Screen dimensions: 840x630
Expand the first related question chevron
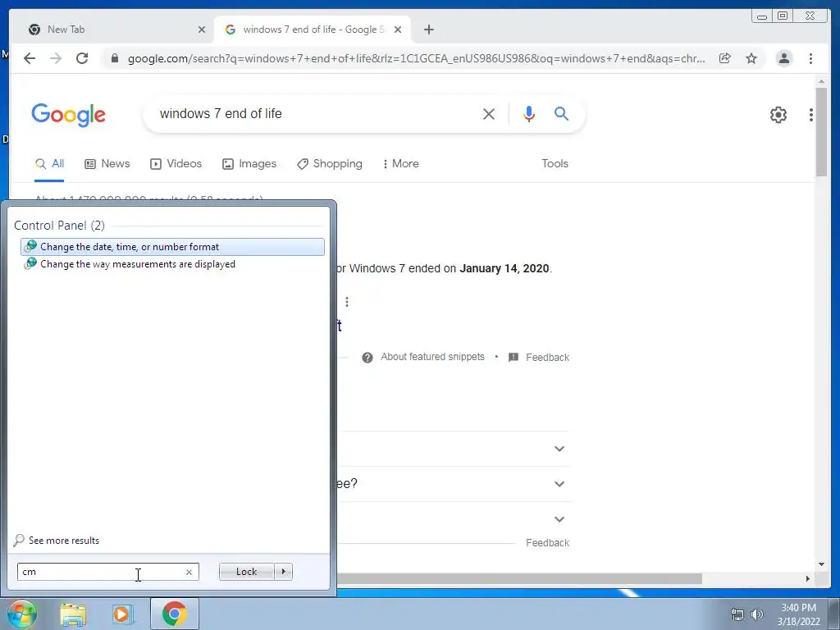point(559,449)
